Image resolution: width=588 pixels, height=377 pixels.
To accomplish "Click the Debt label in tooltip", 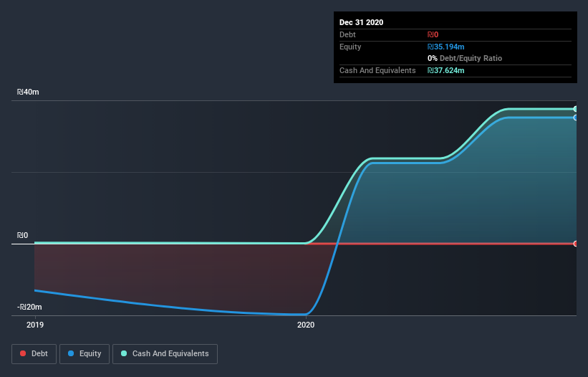I will pos(347,34).
